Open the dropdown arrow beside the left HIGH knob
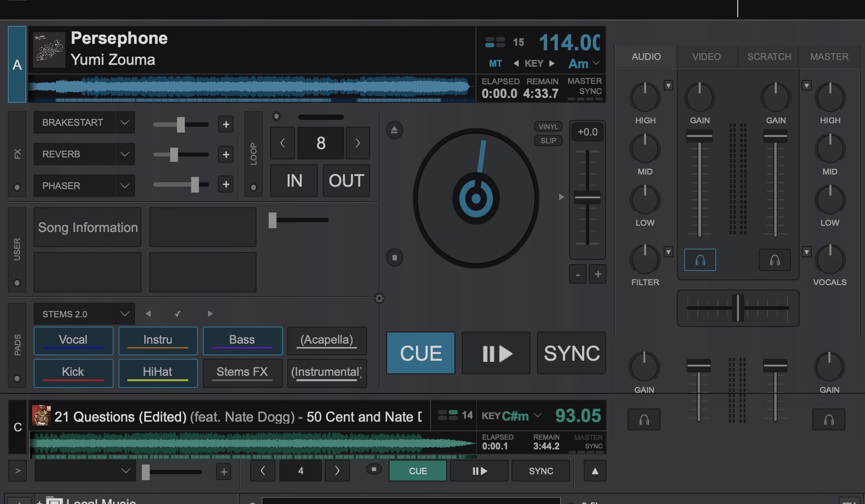The image size is (865, 504). point(668,85)
